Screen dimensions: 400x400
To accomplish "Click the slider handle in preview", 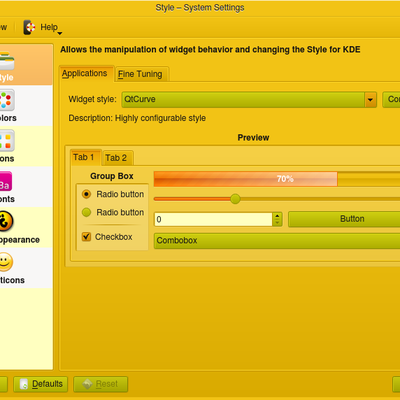I will [x=235, y=199].
